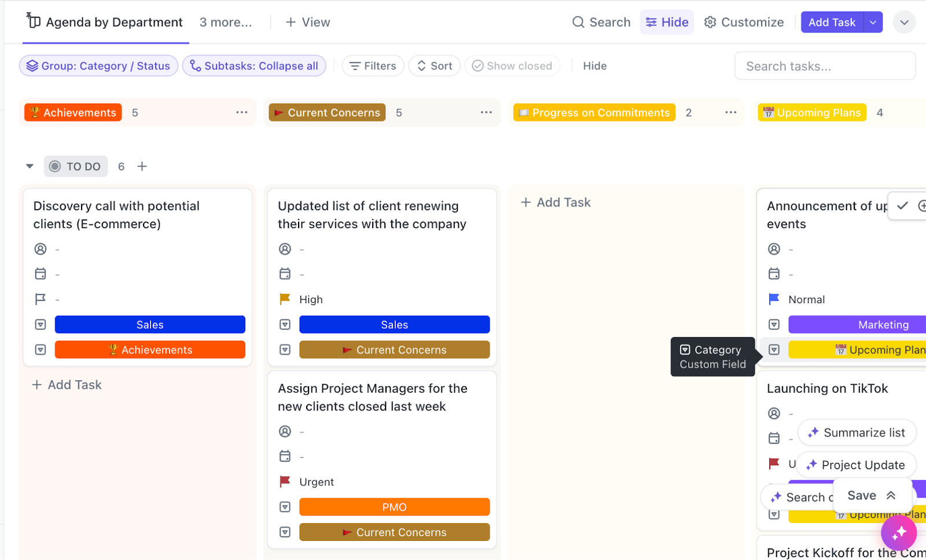Viewport: 926px width, 560px height.
Task: Select the Progress on Commitments column label
Action: (594, 112)
